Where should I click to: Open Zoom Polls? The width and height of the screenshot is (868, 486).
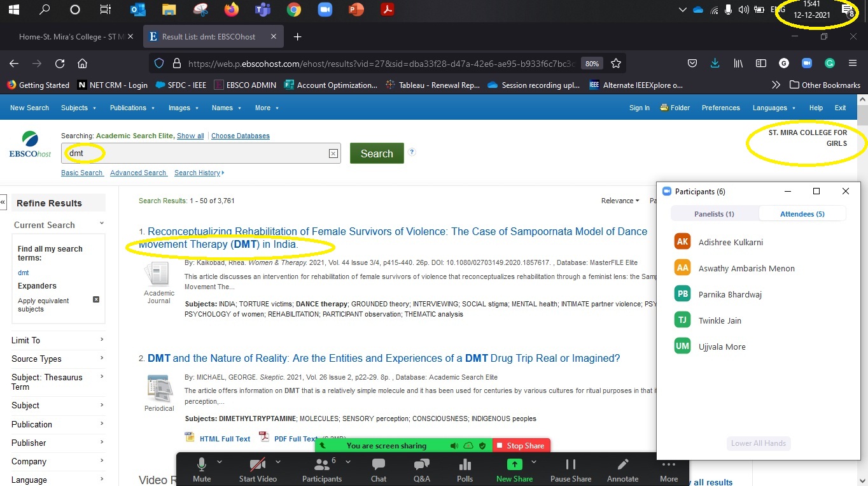(465, 470)
